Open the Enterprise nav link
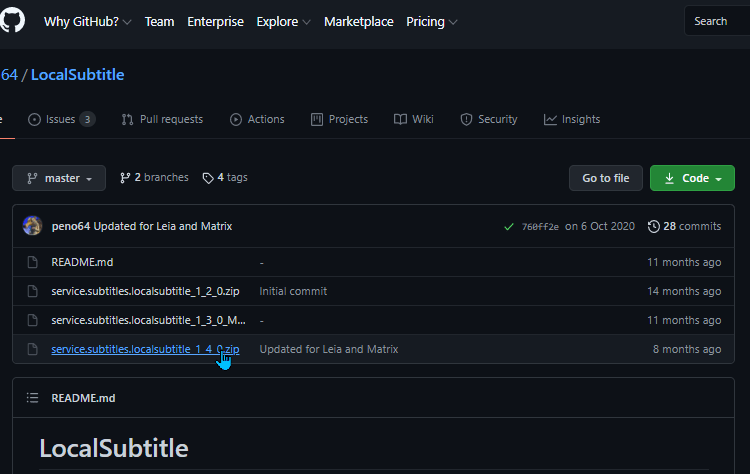The height and width of the screenshot is (474, 750). click(x=215, y=22)
